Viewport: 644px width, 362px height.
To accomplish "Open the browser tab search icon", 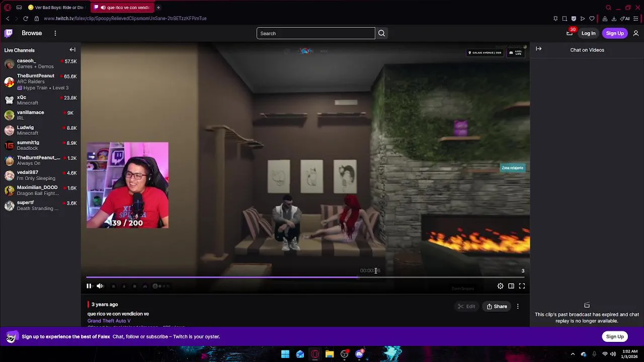I will click(x=608, y=8).
